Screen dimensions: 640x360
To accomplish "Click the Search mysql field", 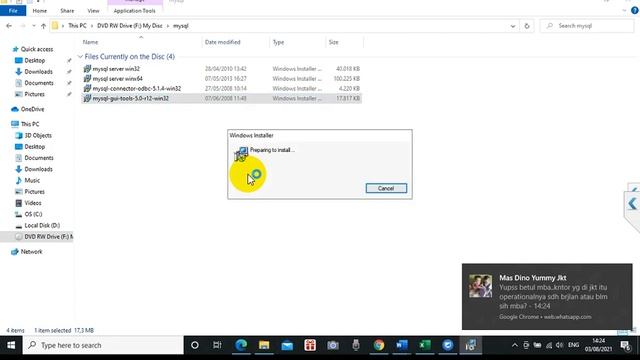I will pyautogui.click(x=588, y=26).
